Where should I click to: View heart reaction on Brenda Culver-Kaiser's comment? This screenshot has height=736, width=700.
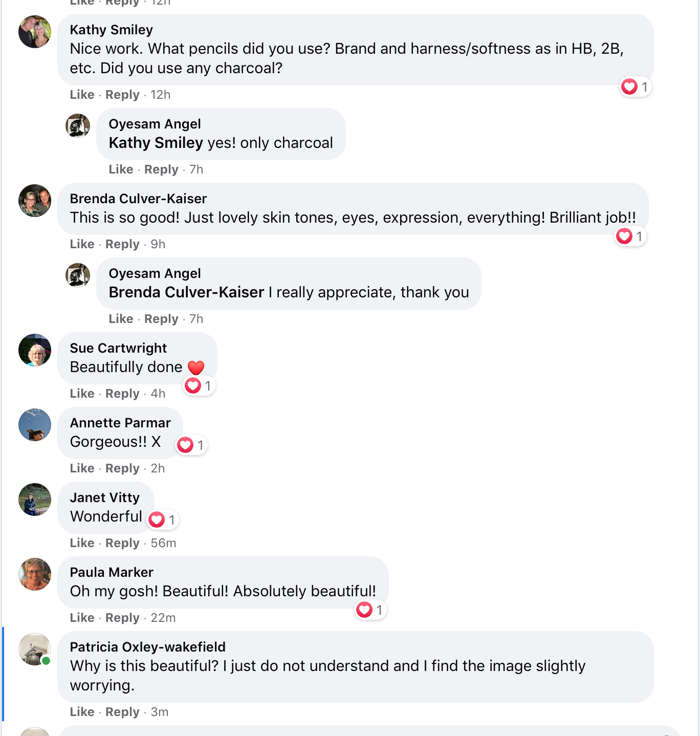(629, 236)
